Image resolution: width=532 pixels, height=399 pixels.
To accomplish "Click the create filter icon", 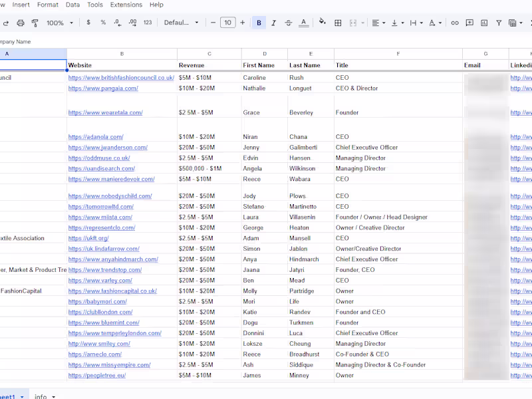I will coord(499,23).
